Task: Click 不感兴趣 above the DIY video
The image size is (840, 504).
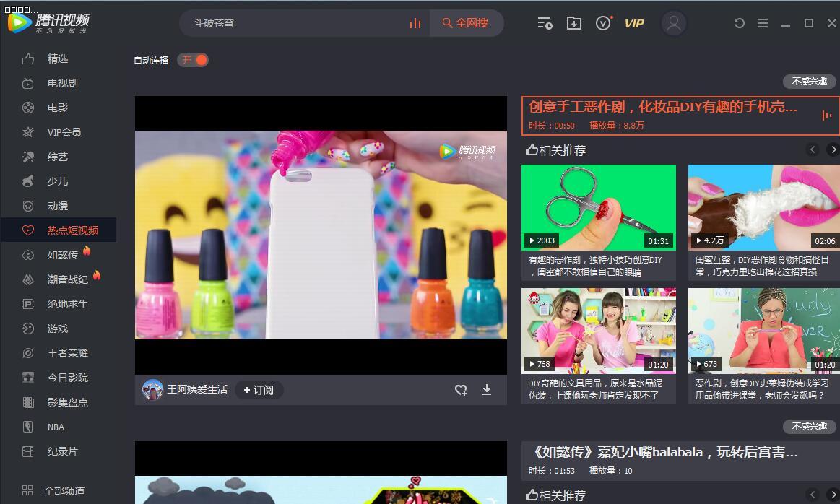Action: coord(810,82)
